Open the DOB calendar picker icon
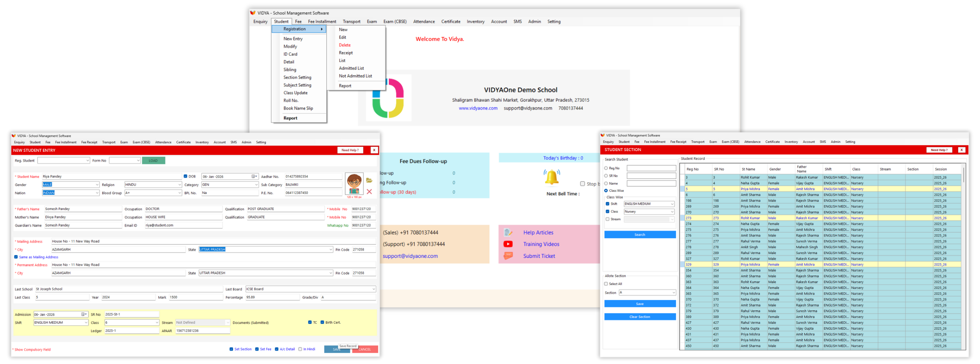 point(254,177)
